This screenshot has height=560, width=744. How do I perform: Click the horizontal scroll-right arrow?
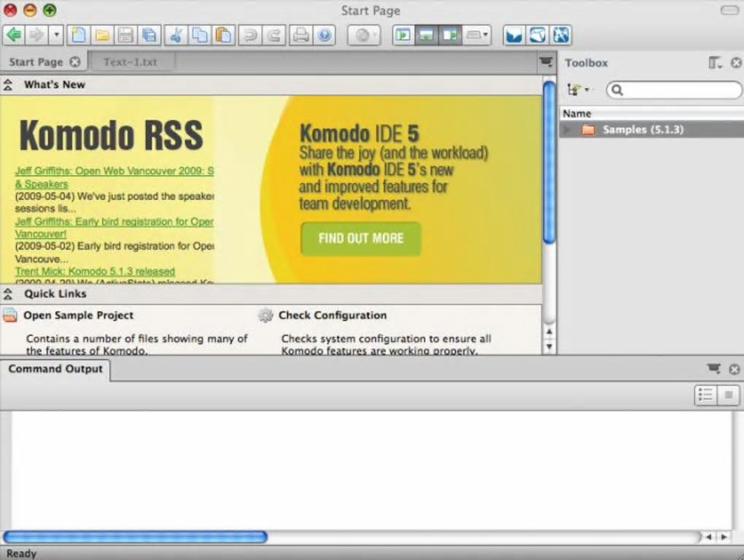(724, 537)
